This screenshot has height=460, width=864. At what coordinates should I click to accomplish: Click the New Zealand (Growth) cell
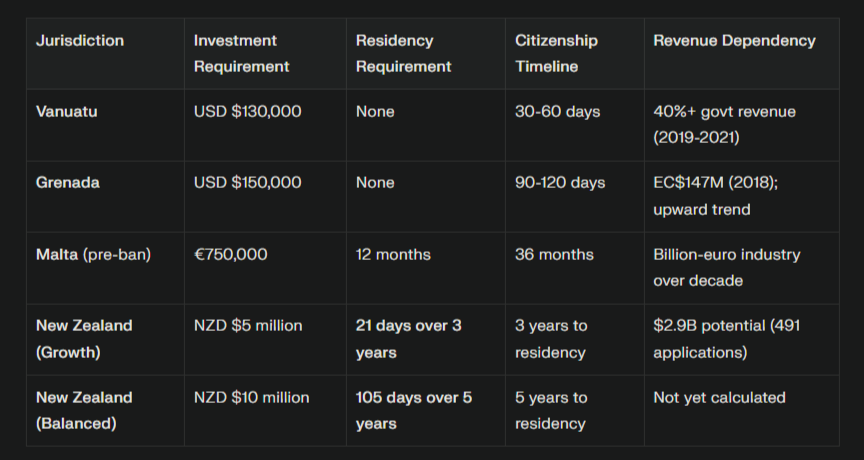point(84,339)
